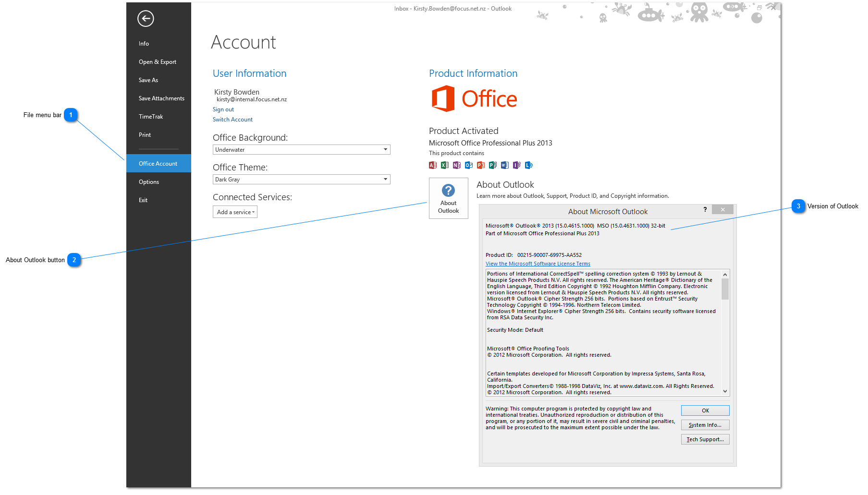Click the OneNote product icon
The width and height of the screenshot is (868, 495).
pos(457,165)
